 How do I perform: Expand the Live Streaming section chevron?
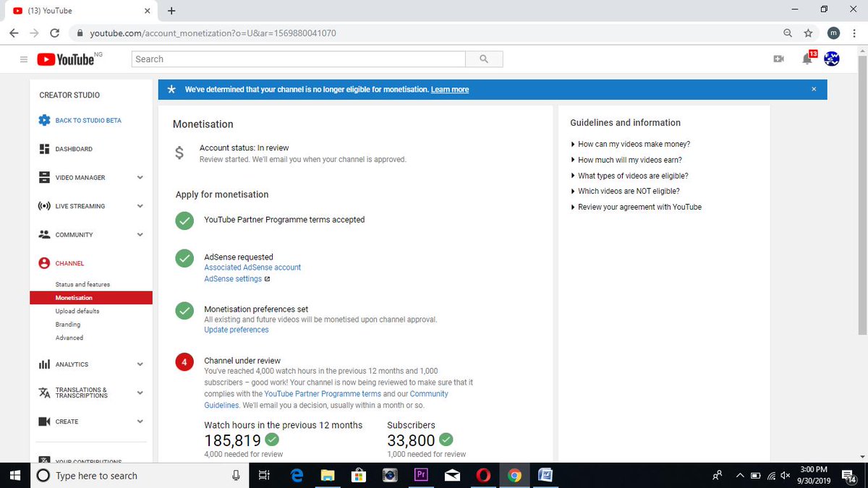click(140, 206)
